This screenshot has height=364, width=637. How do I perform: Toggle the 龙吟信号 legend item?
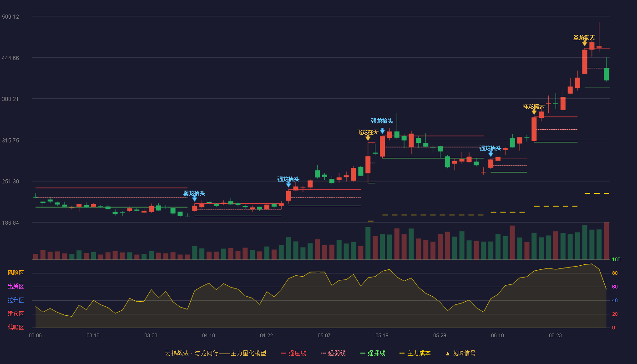460,353
